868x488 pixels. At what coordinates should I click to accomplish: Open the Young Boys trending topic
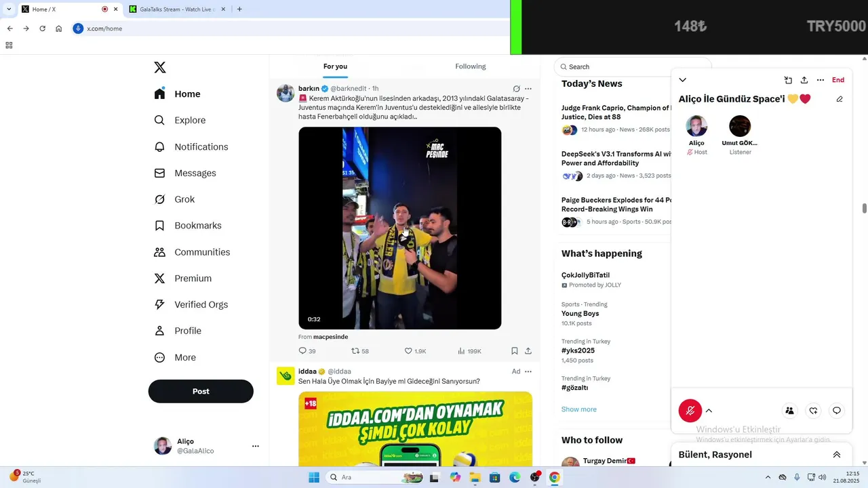click(x=580, y=314)
